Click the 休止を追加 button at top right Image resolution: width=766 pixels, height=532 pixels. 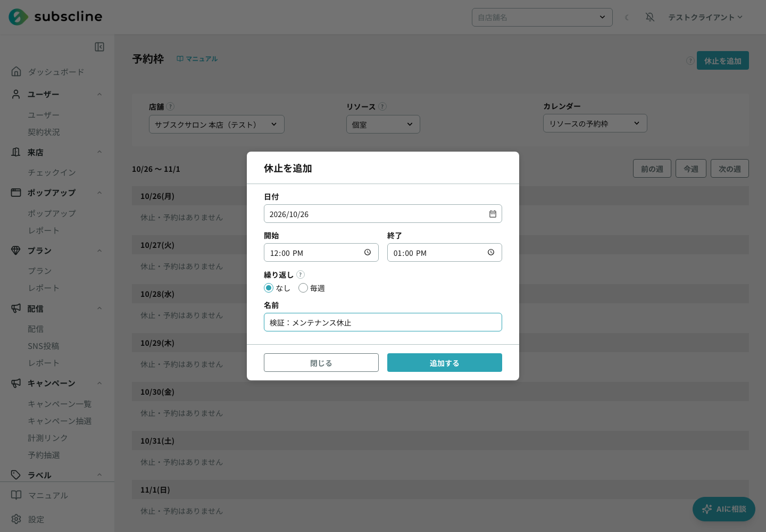click(723, 61)
